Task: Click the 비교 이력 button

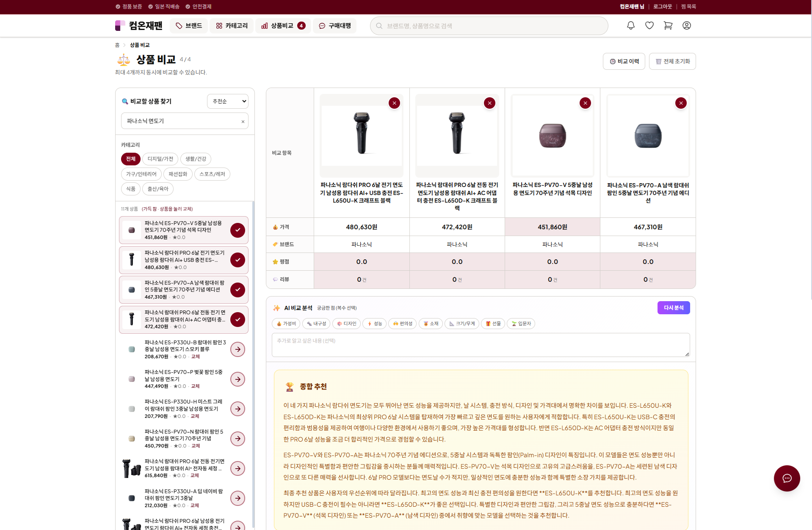Action: [x=624, y=62]
